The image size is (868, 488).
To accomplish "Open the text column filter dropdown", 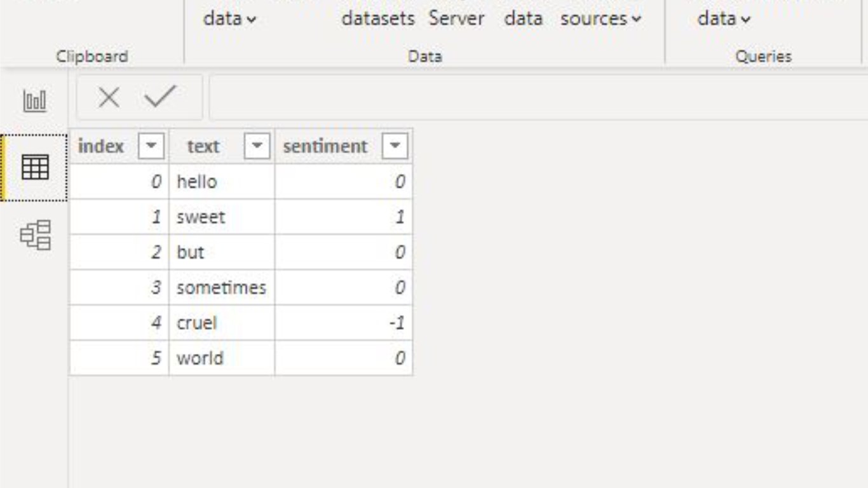I will point(257,147).
